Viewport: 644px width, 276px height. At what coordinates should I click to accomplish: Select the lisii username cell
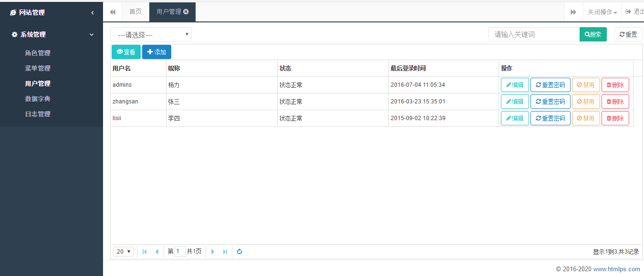point(138,118)
